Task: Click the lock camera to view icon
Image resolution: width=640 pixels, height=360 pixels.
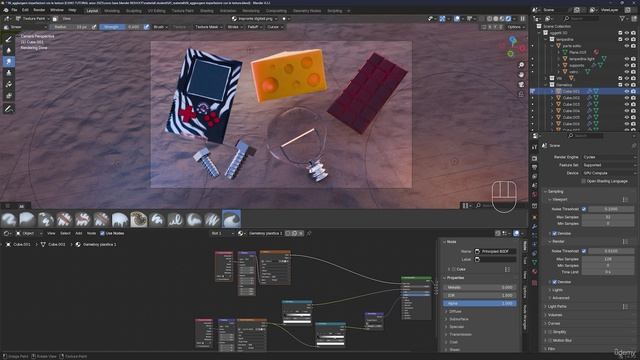Action: pos(521,94)
